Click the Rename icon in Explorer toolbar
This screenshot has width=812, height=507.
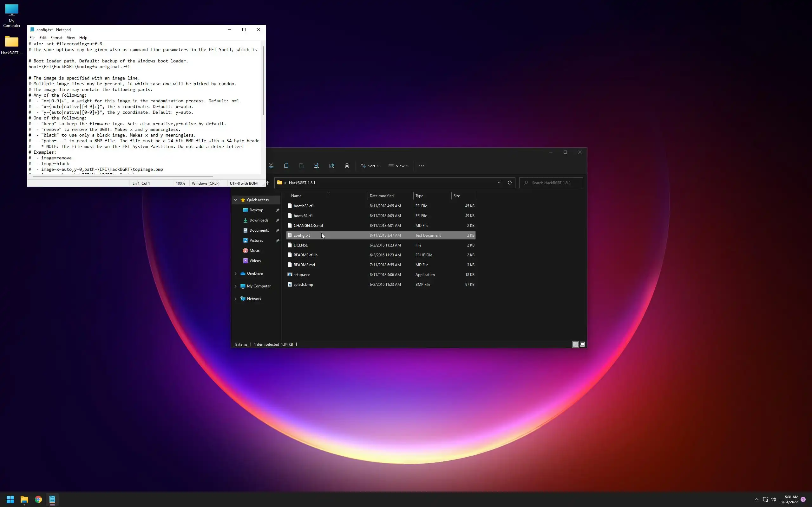317,166
